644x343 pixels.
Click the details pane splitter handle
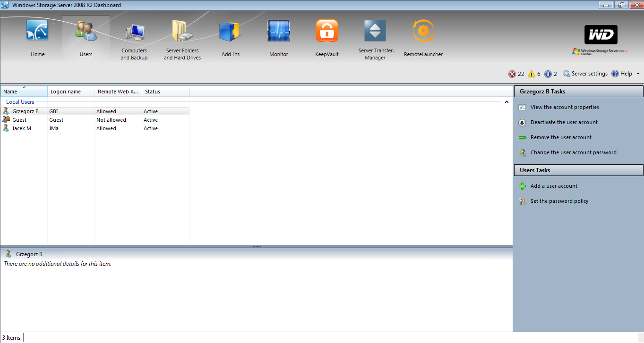(257, 246)
